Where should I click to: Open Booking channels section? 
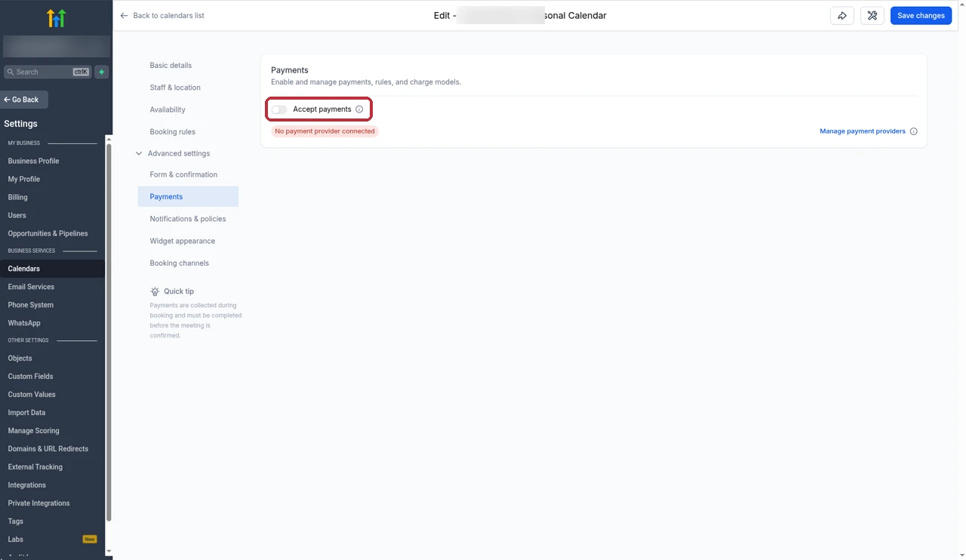[x=180, y=263]
